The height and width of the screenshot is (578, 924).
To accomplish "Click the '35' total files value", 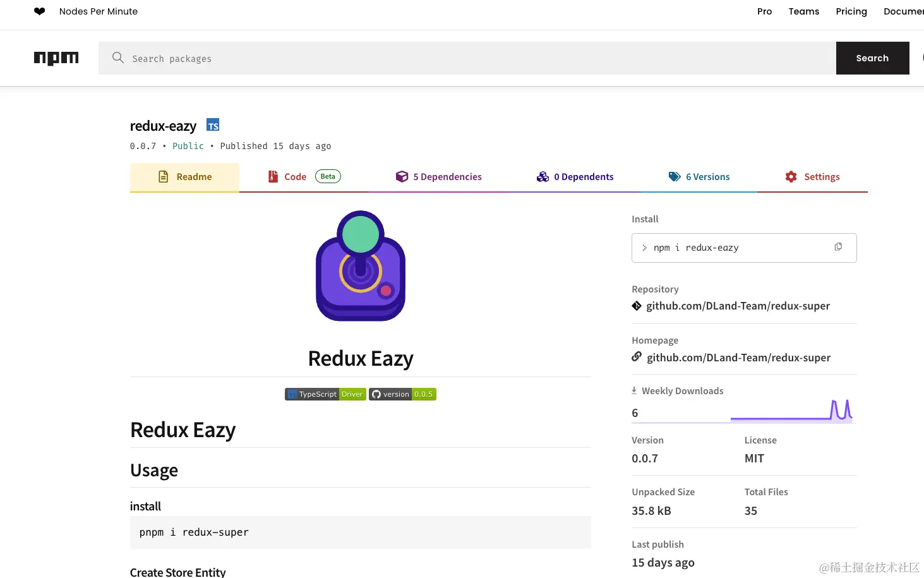I will click(751, 510).
